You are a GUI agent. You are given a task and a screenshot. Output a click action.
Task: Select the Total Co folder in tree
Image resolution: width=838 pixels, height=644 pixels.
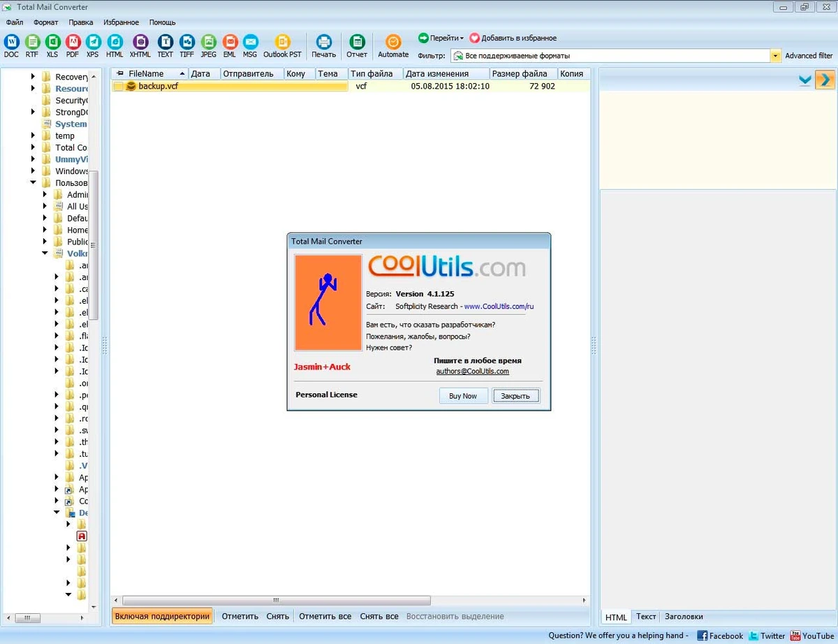(71, 147)
